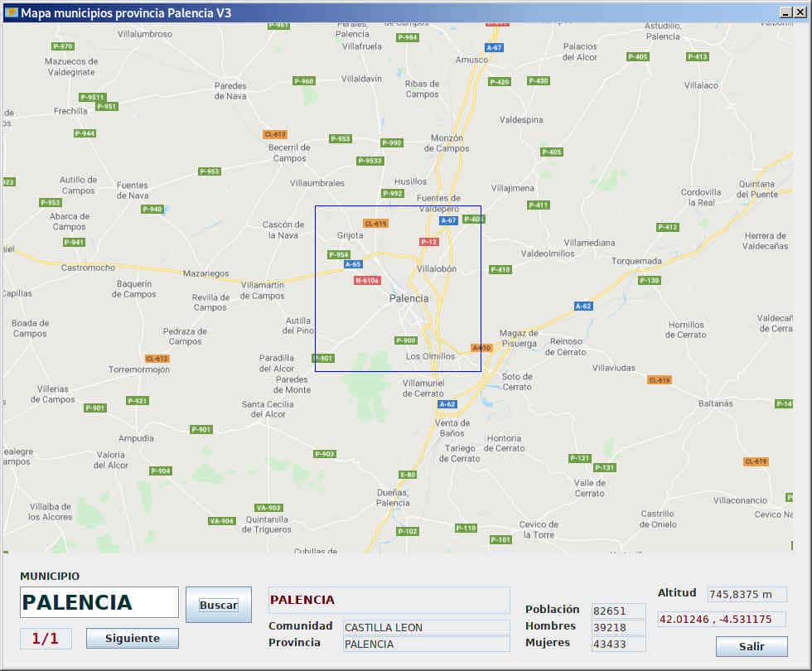The width and height of the screenshot is (812, 671).
Task: Click the VA-903 road shield on the map
Action: tap(268, 508)
